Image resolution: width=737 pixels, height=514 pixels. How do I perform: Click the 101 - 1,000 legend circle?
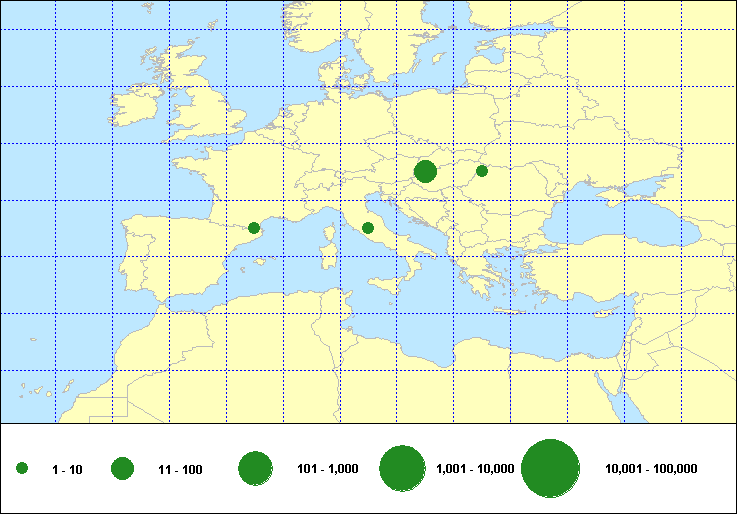pos(256,469)
